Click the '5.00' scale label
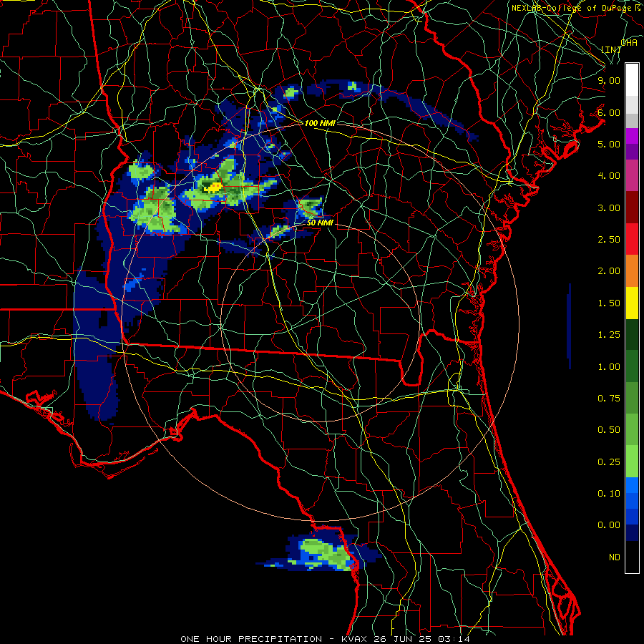This screenshot has height=644, width=644. (x=609, y=144)
